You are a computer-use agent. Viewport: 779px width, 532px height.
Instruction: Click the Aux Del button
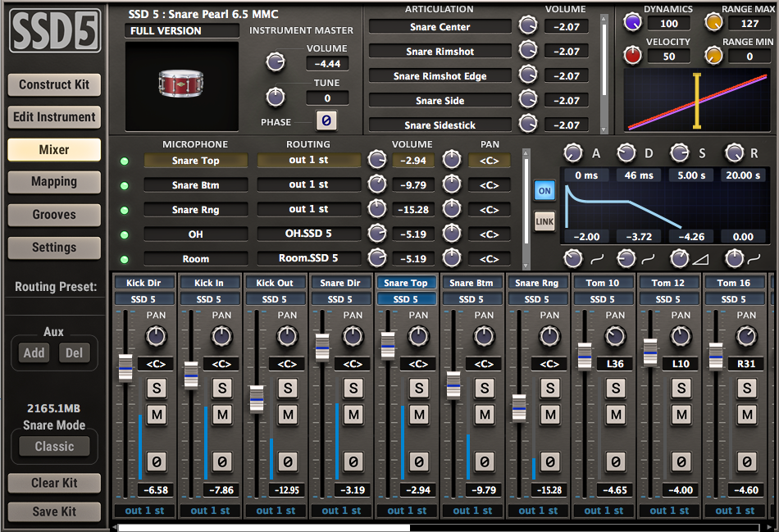(74, 352)
